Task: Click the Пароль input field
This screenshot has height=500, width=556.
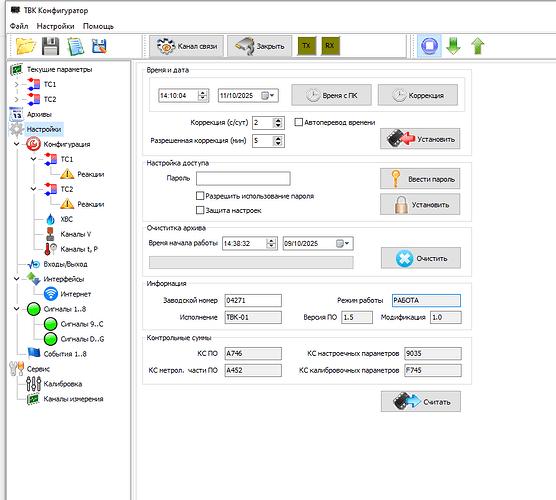Action: point(243,178)
